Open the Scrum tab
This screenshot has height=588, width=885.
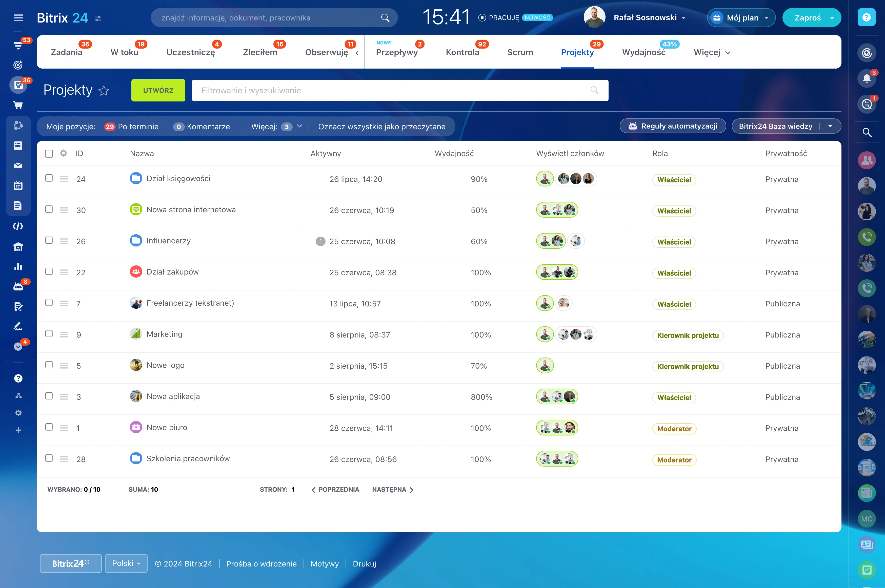coord(520,53)
